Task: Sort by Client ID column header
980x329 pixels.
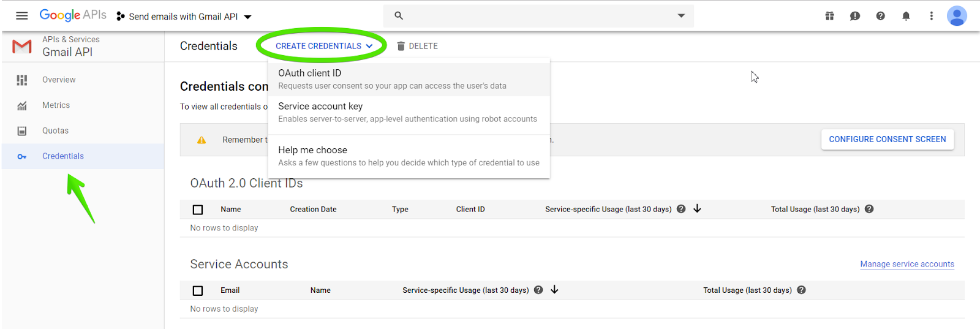Action: point(470,210)
